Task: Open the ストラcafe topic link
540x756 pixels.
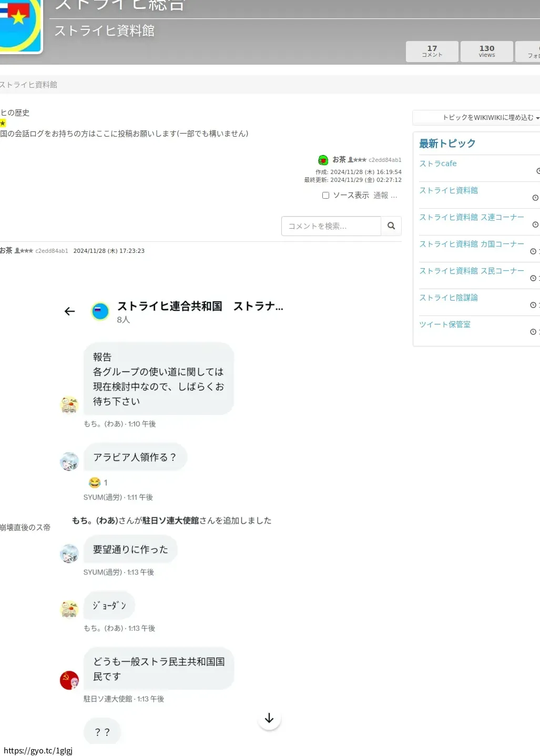Action: click(x=438, y=164)
